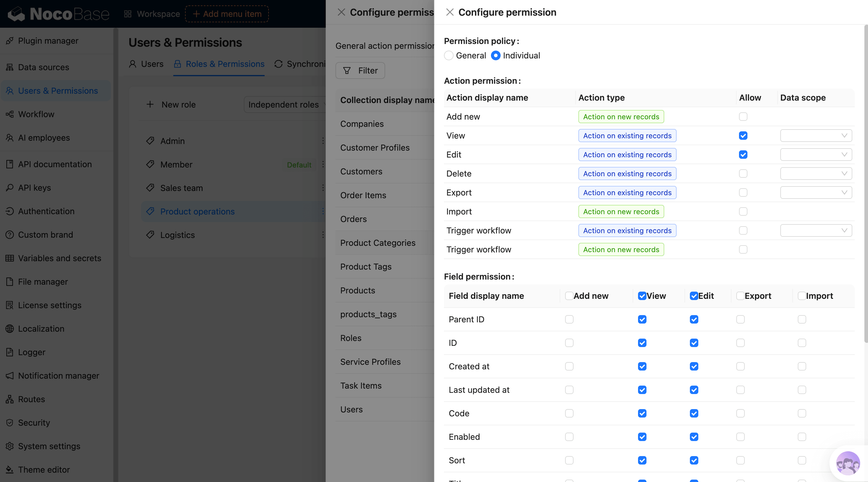
Task: Click the Filter funnel icon
Action: point(347,70)
